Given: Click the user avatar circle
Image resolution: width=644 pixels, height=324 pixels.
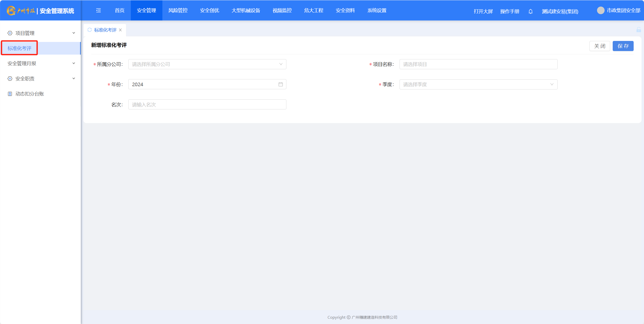Looking at the screenshot, I should [x=601, y=10].
